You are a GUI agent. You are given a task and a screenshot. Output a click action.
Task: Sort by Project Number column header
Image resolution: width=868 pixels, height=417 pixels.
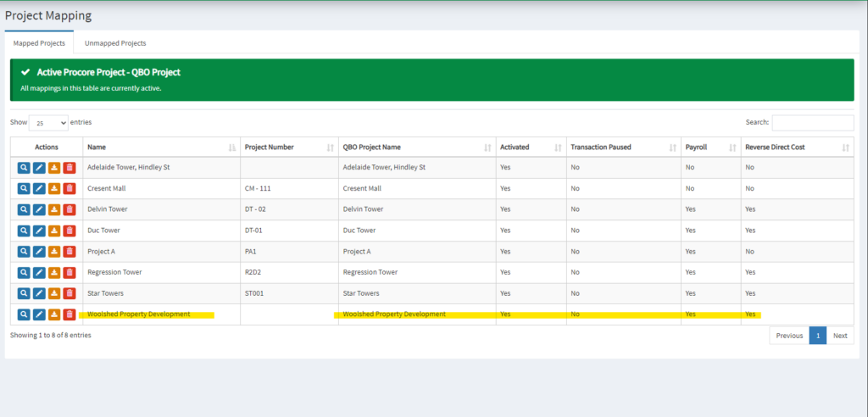288,147
